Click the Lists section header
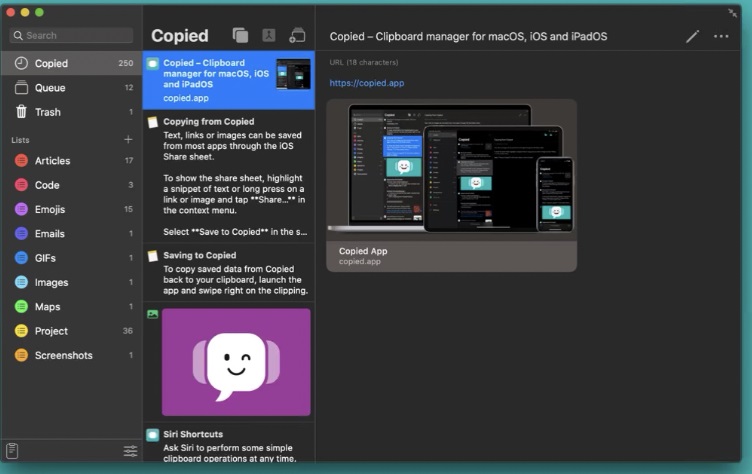752x474 pixels. coord(20,140)
